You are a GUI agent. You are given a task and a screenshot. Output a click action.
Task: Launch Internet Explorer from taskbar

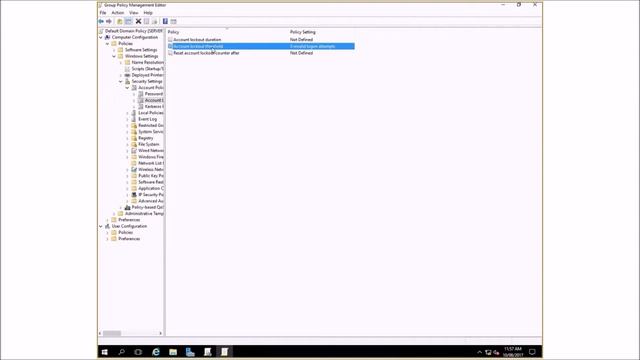pos(156,352)
